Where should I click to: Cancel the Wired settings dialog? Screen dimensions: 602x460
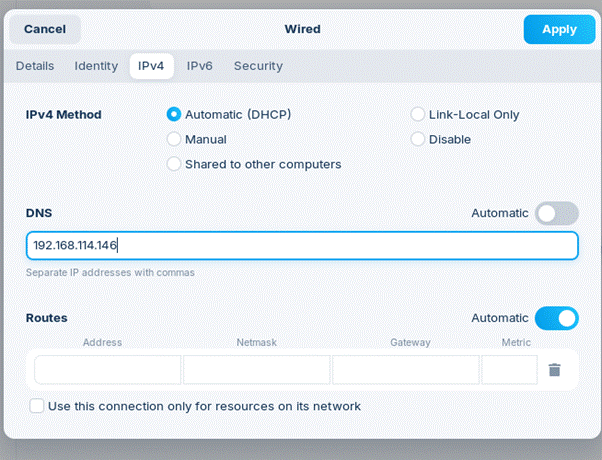click(45, 29)
